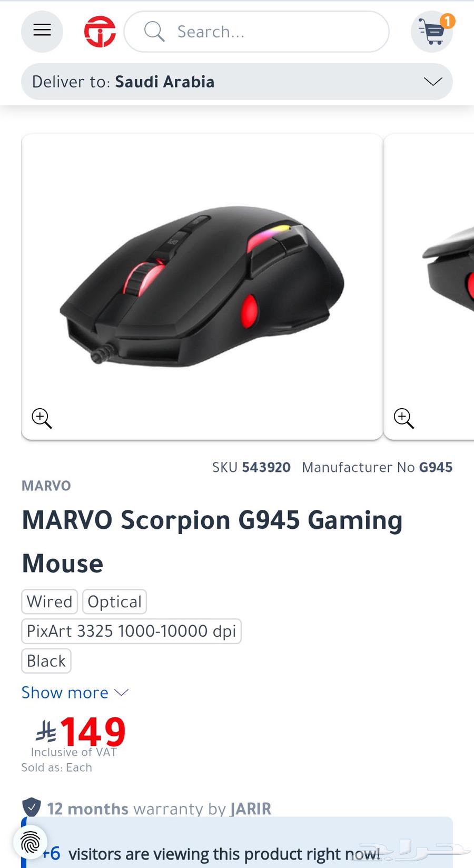Open the shopping cart
The image size is (474, 868).
(432, 33)
